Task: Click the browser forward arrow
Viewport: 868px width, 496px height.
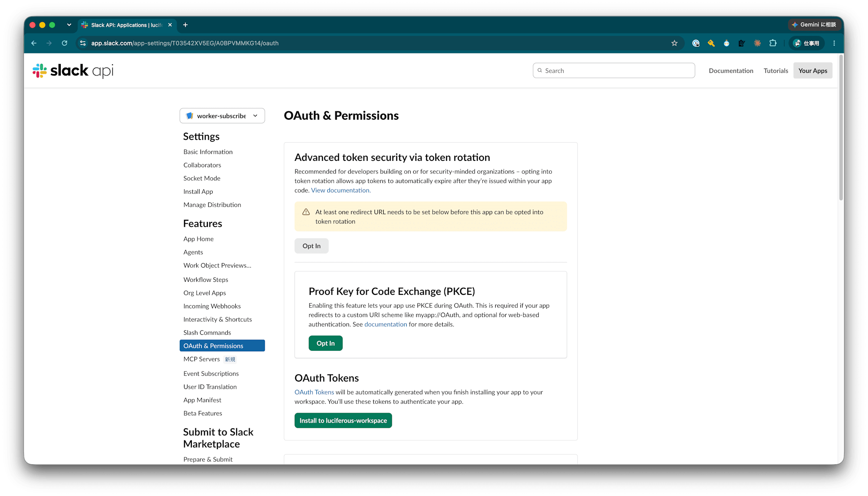Action: point(49,43)
